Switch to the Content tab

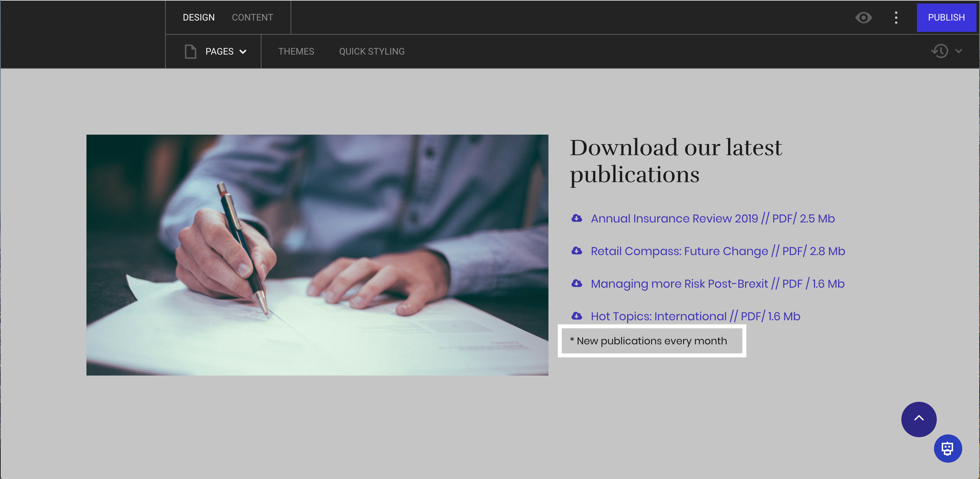[x=253, y=17]
